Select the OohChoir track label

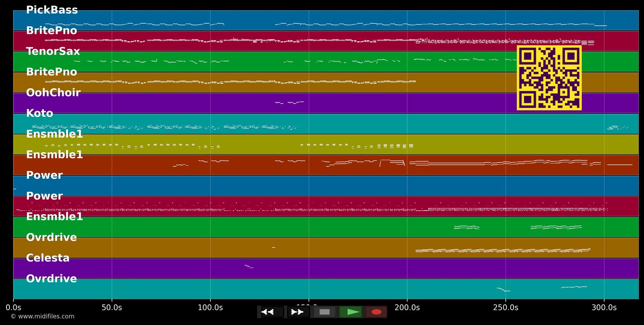53,92
